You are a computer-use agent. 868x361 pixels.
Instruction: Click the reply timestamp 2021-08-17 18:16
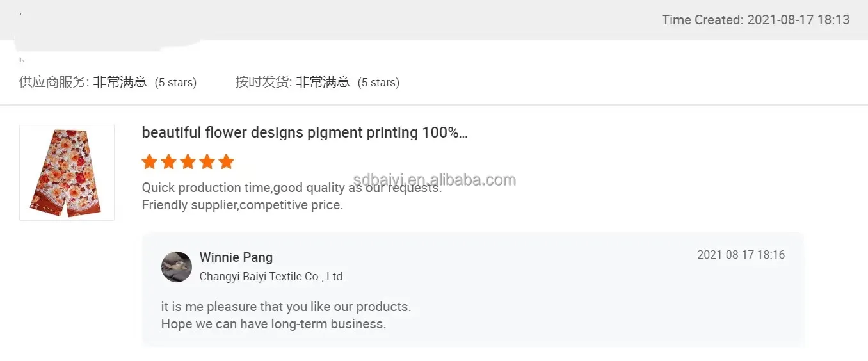741,255
